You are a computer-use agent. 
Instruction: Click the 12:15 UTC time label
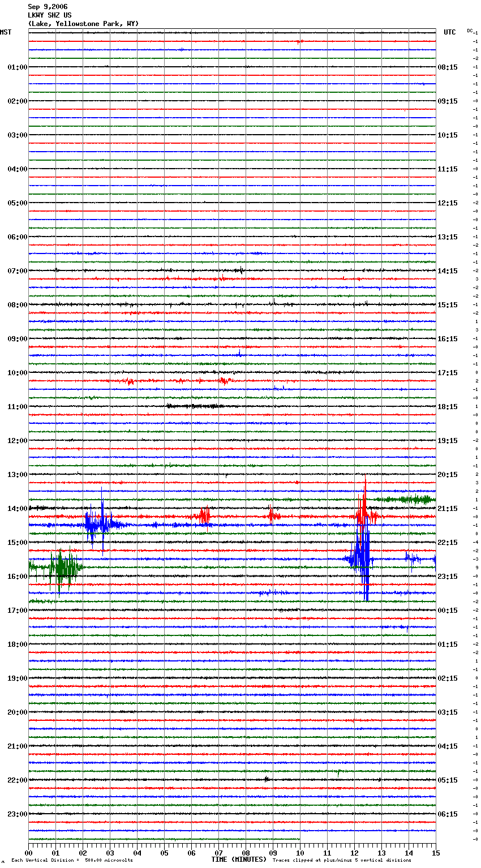coord(448,203)
